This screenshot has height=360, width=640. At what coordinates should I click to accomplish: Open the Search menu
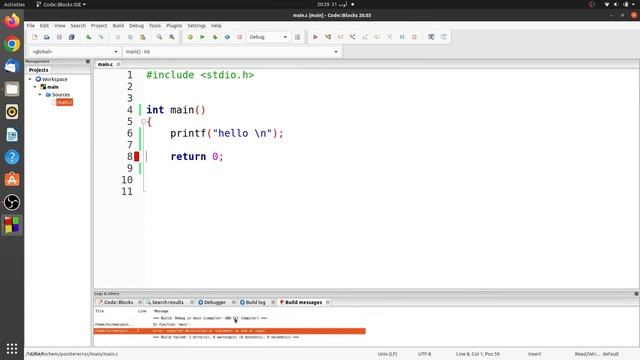tap(78, 26)
